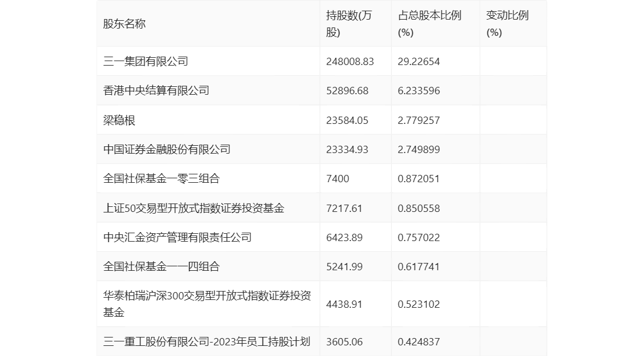Select 华泰柏瑞沪深300 fund shareholder name
This screenshot has width=644, height=356.
tap(207, 304)
